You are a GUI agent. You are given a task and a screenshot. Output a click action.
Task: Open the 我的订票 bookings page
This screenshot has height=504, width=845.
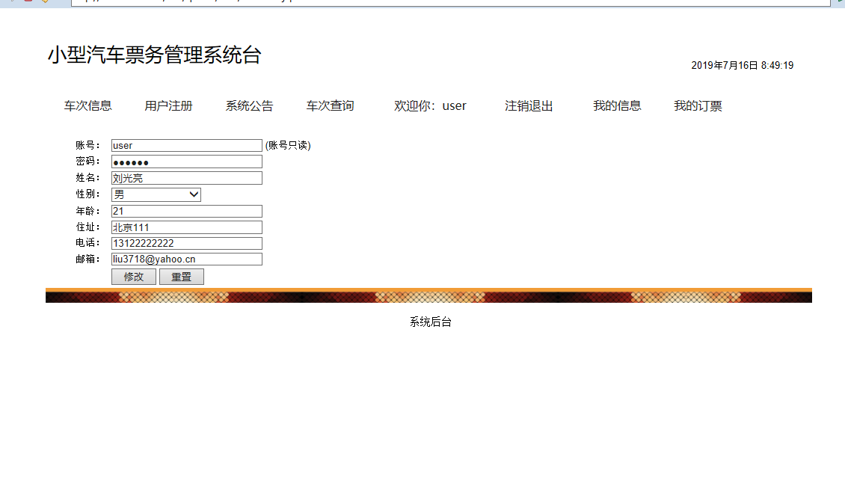(697, 105)
